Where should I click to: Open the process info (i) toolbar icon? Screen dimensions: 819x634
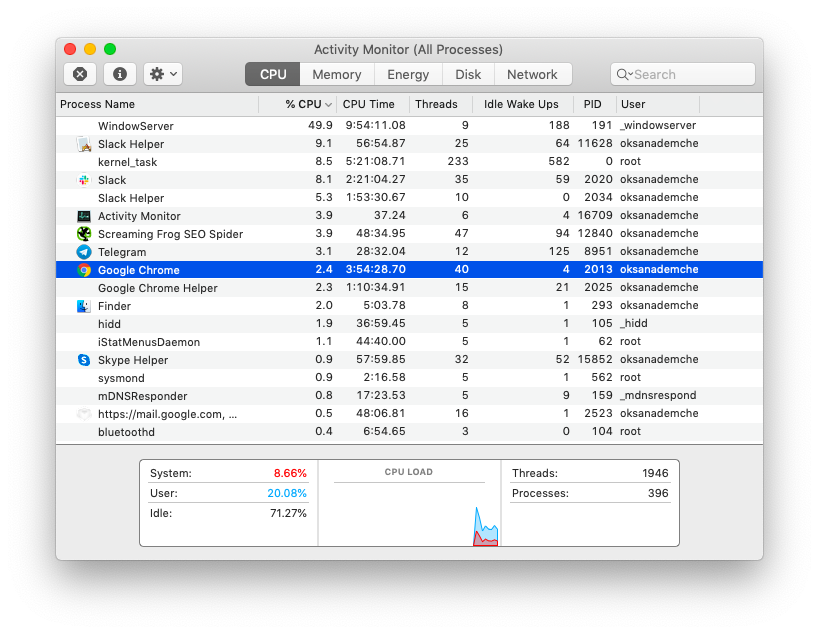(x=120, y=74)
